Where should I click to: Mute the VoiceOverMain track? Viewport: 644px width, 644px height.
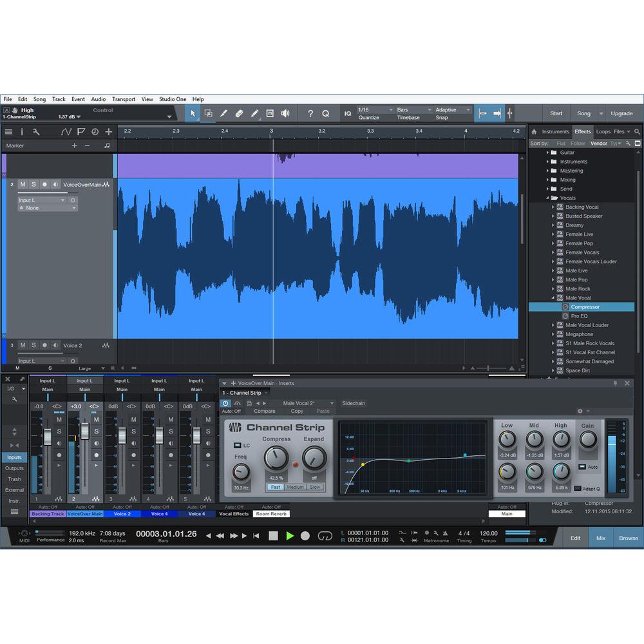(23, 184)
